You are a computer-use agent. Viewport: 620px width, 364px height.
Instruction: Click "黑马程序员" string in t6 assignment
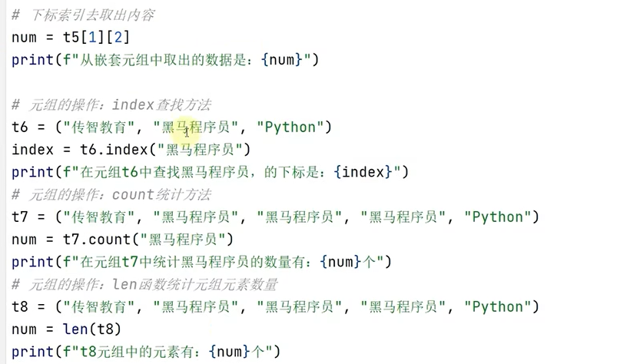195,127
